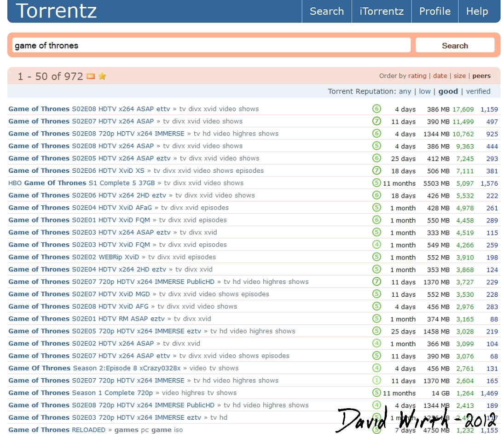This screenshot has height=434, width=504.
Task: Order results by size
Action: click(x=460, y=76)
